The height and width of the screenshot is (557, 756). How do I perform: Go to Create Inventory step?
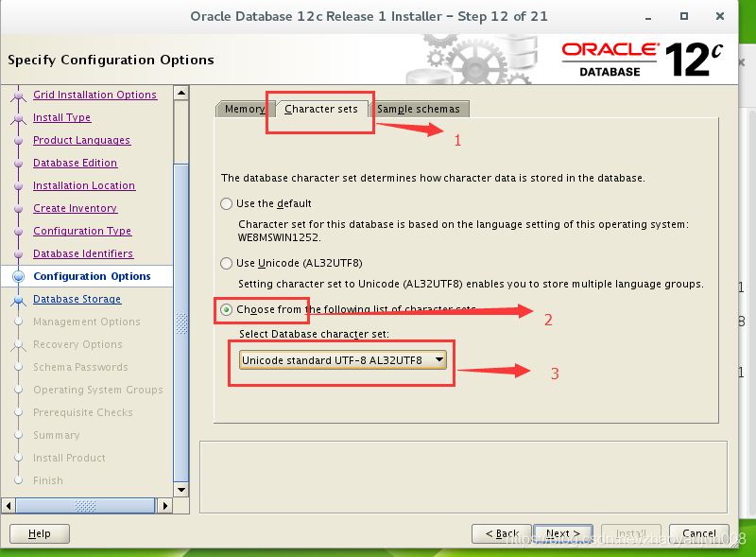point(76,208)
